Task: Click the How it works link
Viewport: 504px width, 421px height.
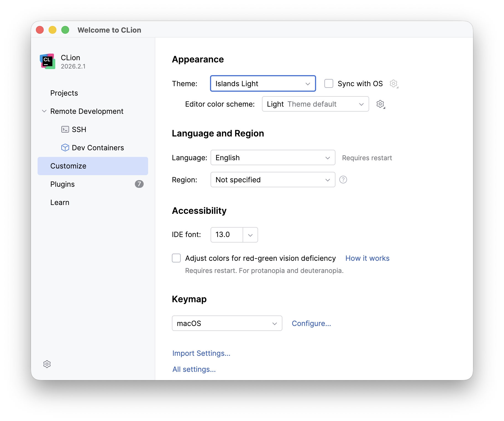Action: [367, 258]
